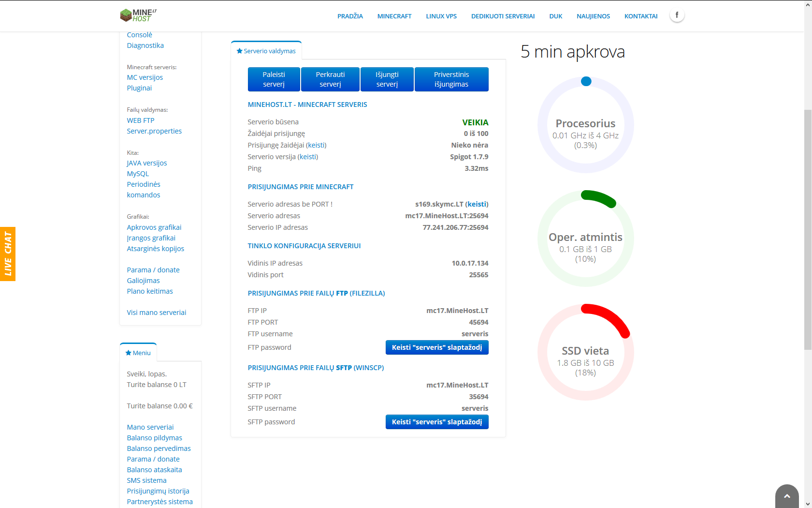
Task: Open the LIVE CHAT side tab
Action: (8, 254)
